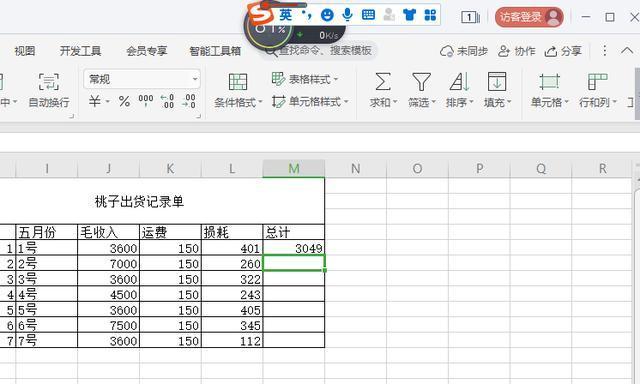Click the 分享 (Share) button

click(x=563, y=51)
